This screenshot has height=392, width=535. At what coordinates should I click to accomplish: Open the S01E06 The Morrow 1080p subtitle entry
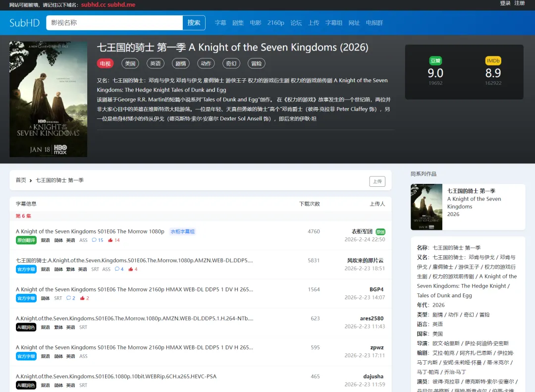point(90,231)
